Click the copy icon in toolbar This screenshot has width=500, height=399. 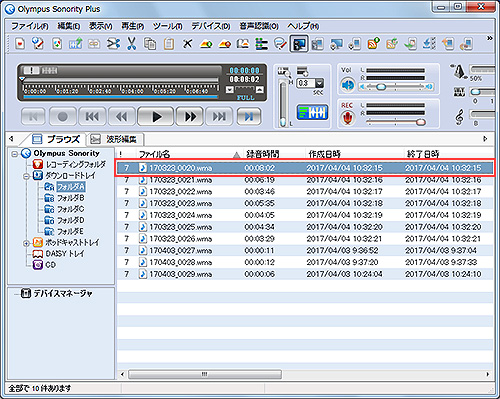pos(150,44)
